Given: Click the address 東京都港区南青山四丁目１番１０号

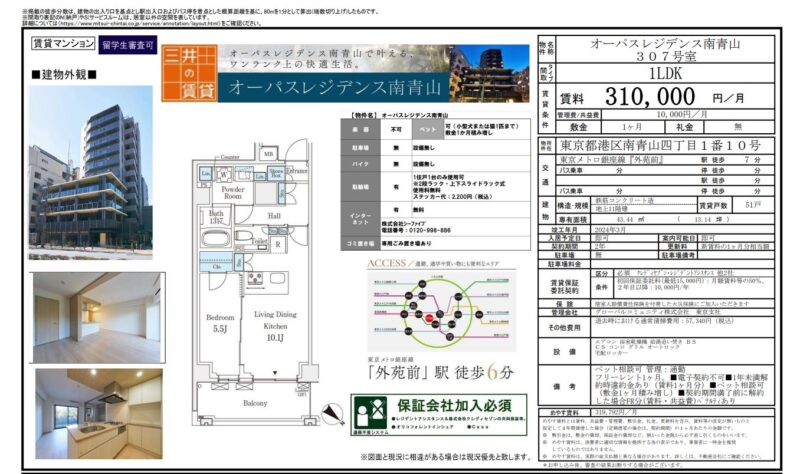Looking at the screenshot, I should coord(660,145).
